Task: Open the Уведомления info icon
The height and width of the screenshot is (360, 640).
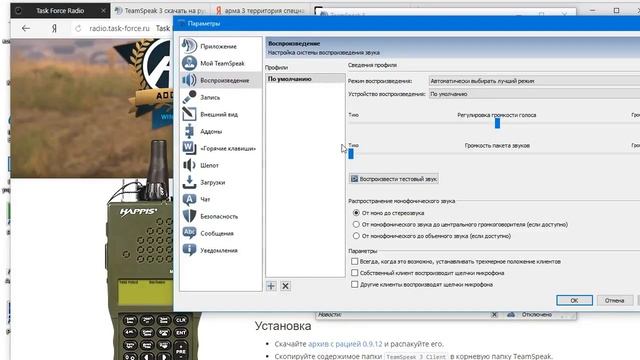Action: [x=189, y=250]
